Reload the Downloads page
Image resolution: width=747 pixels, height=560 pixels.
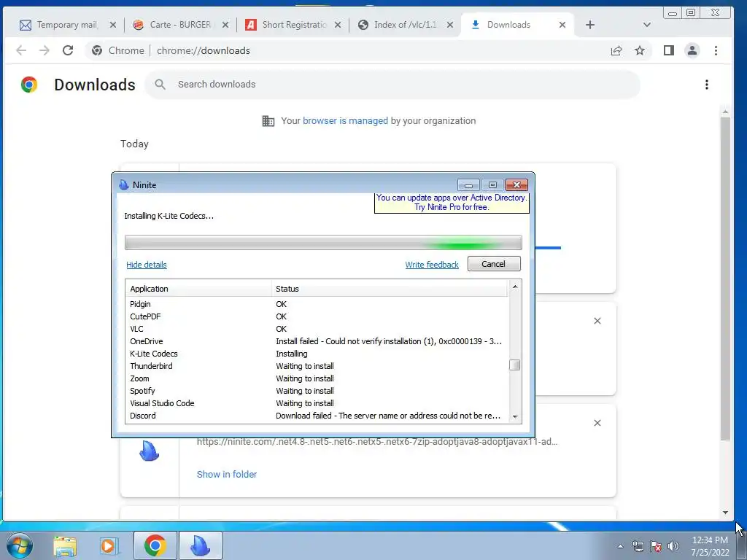(68, 50)
